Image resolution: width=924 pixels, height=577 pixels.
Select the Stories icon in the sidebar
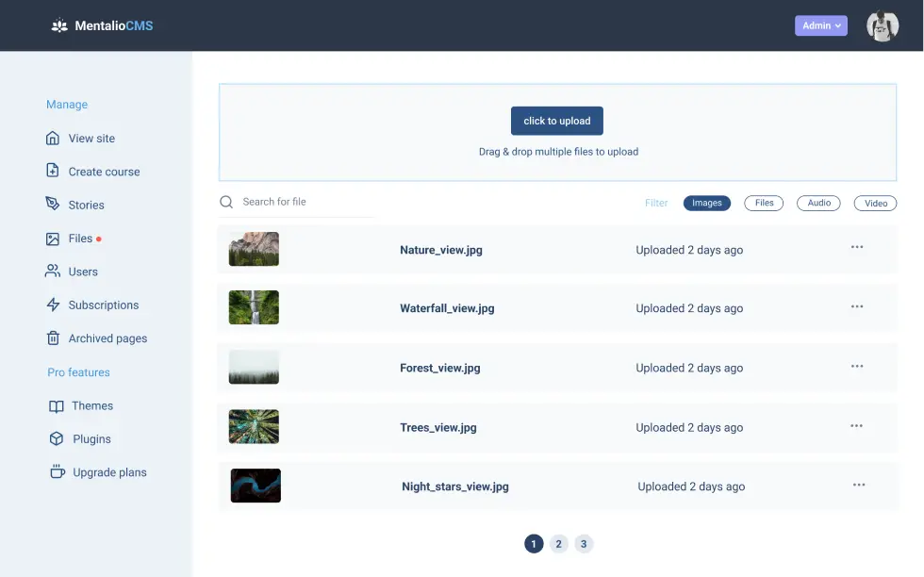[54, 205]
